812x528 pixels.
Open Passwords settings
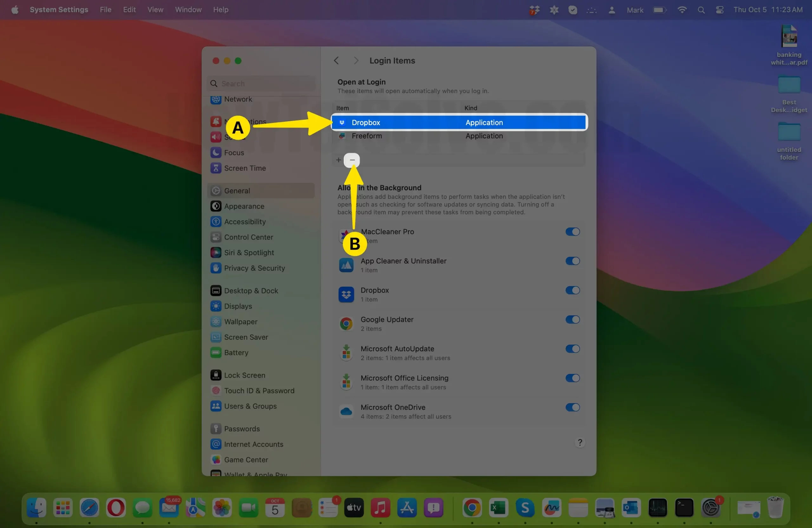pos(261,429)
